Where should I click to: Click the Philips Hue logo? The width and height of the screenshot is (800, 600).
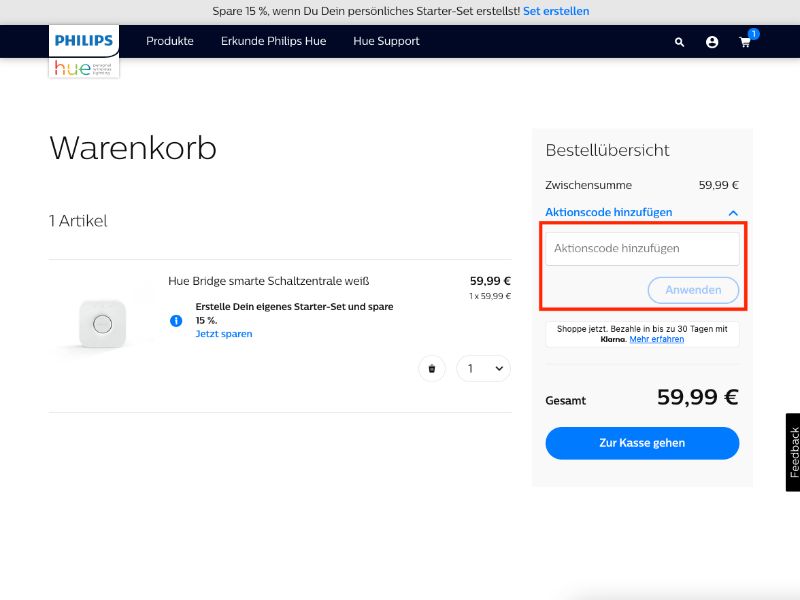(x=84, y=52)
